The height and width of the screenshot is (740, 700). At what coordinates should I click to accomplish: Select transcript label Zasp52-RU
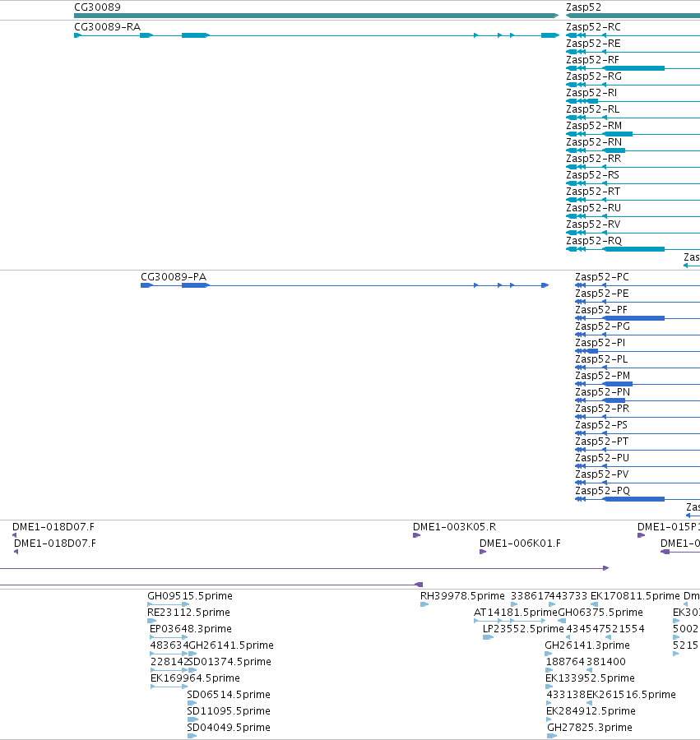[593, 208]
